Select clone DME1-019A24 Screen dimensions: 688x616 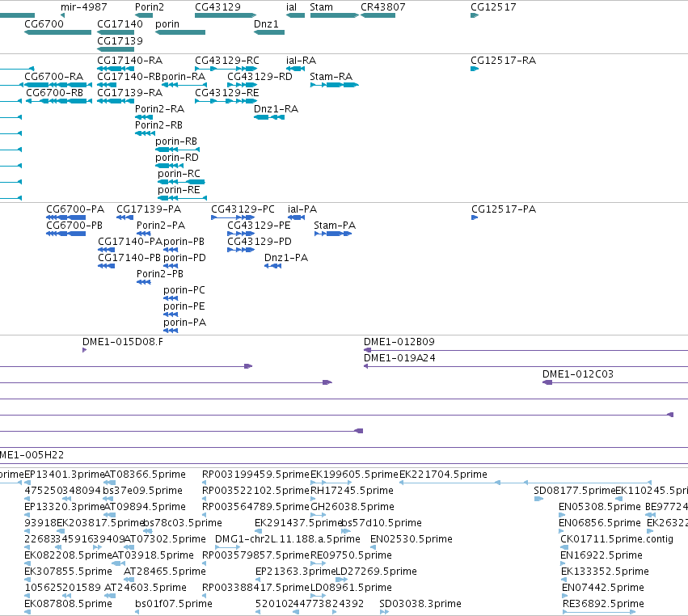pyautogui.click(x=399, y=358)
